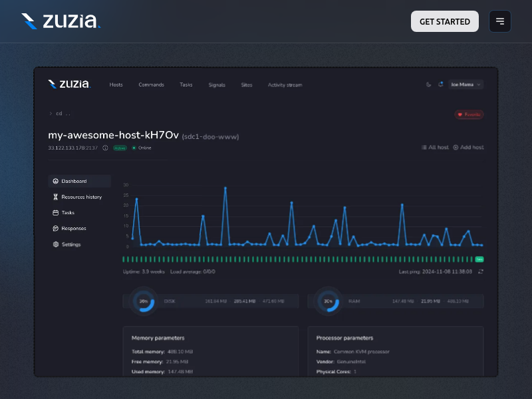Click the Processor parameters card heading
Screen dimensions: 532x399
pos(344,338)
